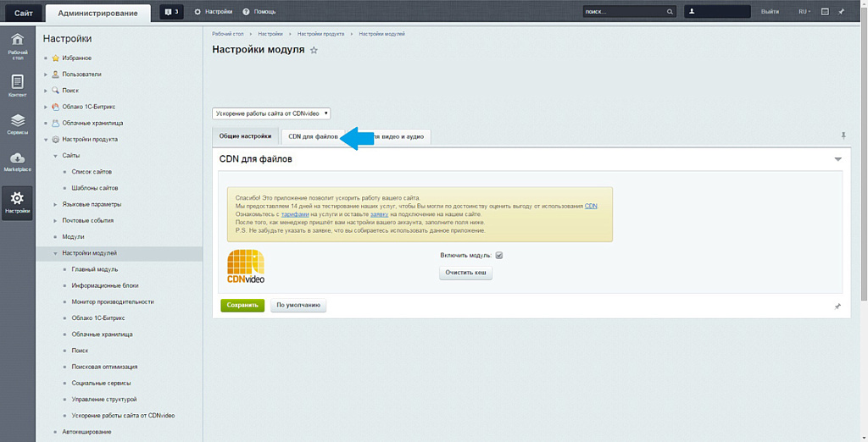Select Главный модуль in settings tree
The width and height of the screenshot is (868, 442).
(x=95, y=269)
